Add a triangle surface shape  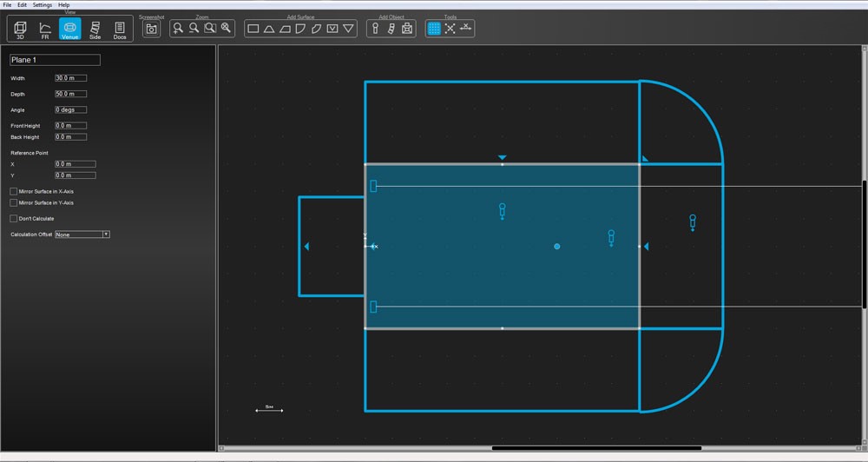point(269,29)
